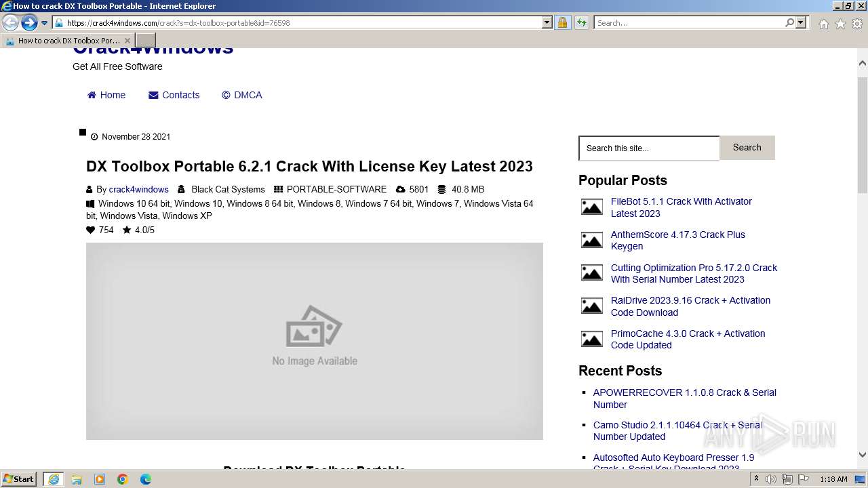
Task: Click the article title 'DX Toolbox Portable 6.2.1 Crack'
Action: pyautogui.click(x=309, y=167)
